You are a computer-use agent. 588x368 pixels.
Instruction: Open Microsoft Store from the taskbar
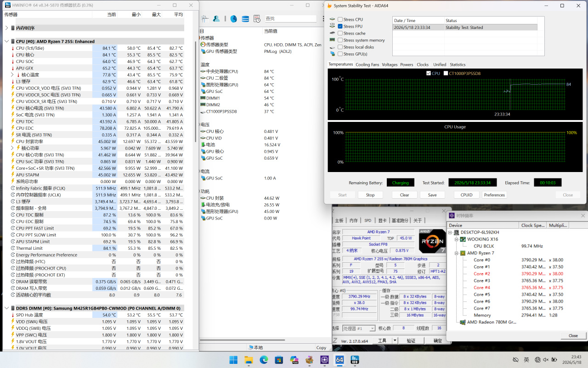[279, 360]
